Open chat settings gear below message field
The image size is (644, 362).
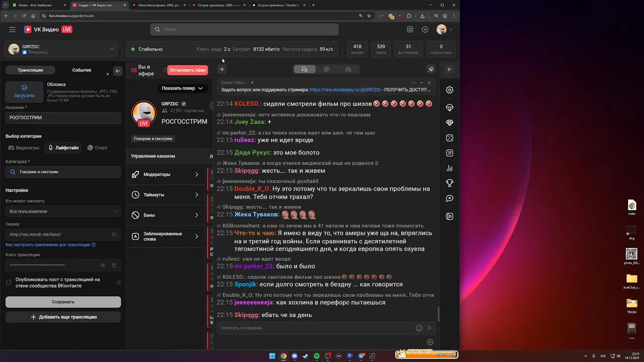coord(430,342)
